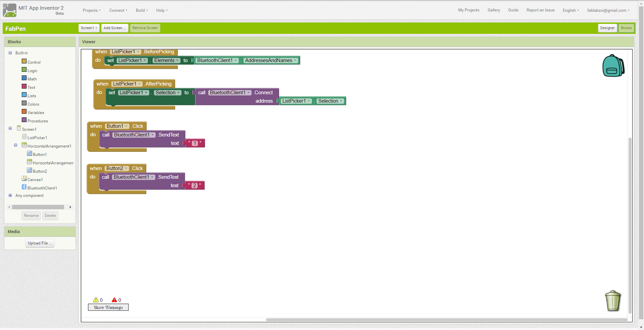The width and height of the screenshot is (644, 330).
Task: Click the viewer horizontal scrollbar
Action: point(447,320)
